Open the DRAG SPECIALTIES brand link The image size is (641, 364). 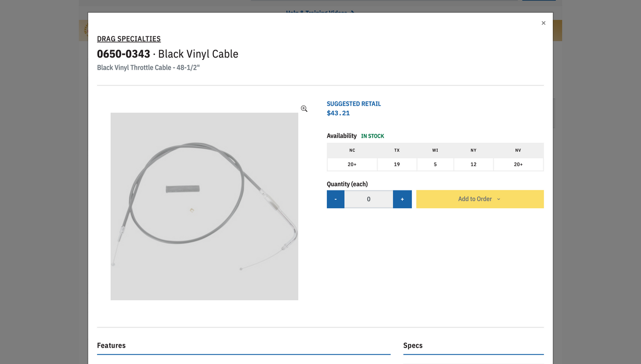tap(129, 39)
